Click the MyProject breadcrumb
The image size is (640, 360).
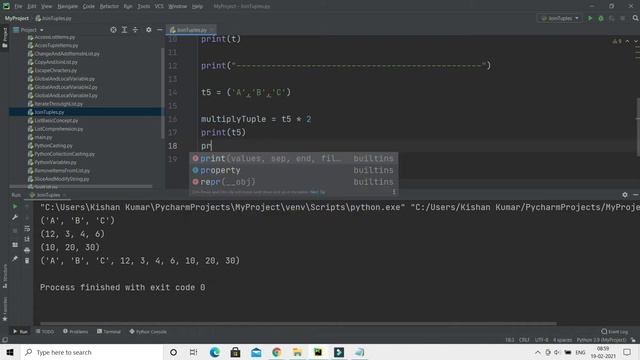pos(17,18)
